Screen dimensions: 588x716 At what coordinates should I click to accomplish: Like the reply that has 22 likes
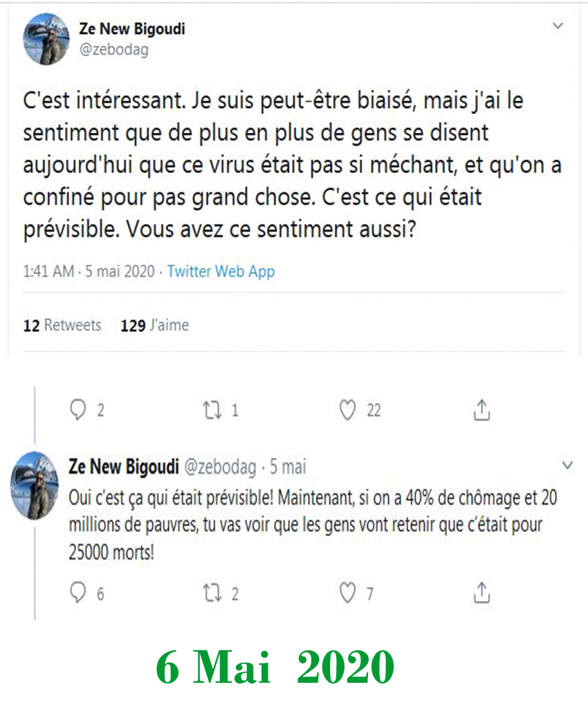point(347,410)
